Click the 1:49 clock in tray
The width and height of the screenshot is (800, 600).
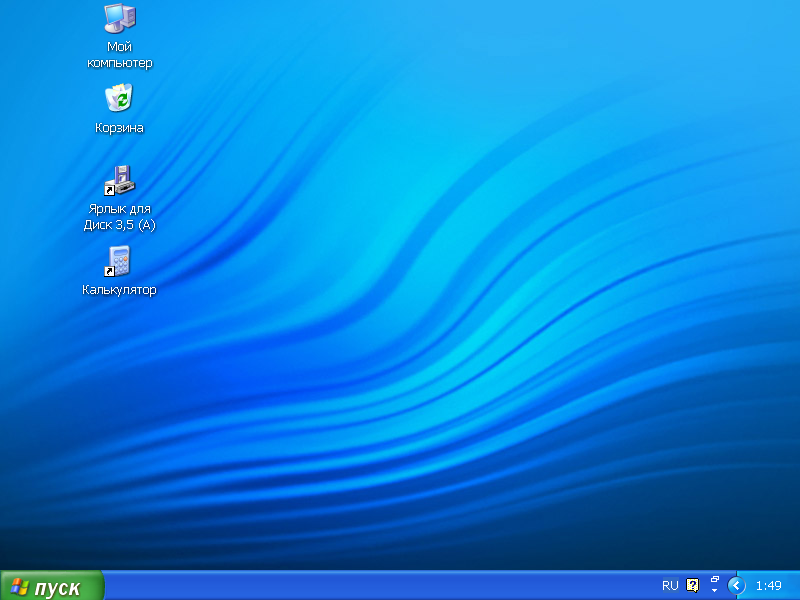[x=768, y=585]
